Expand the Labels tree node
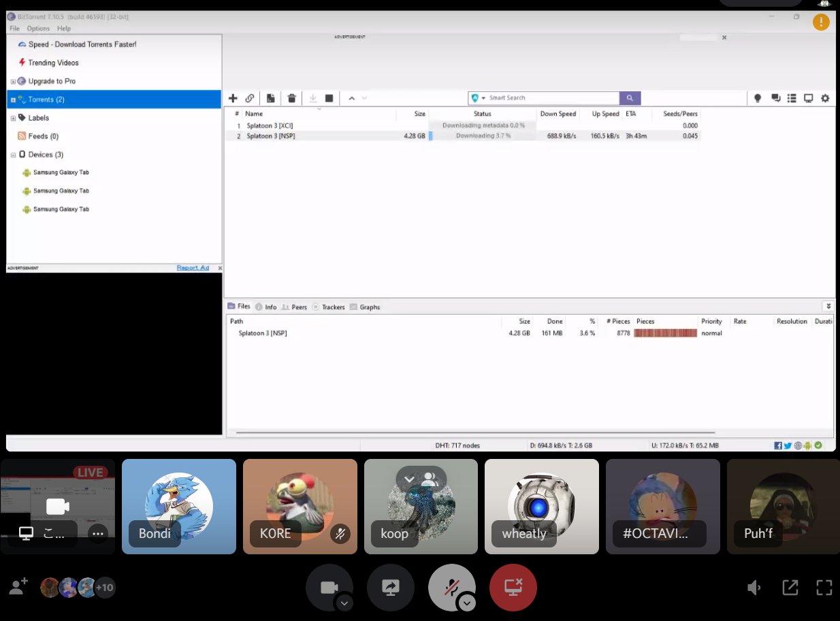The height and width of the screenshot is (621, 840). 13,118
